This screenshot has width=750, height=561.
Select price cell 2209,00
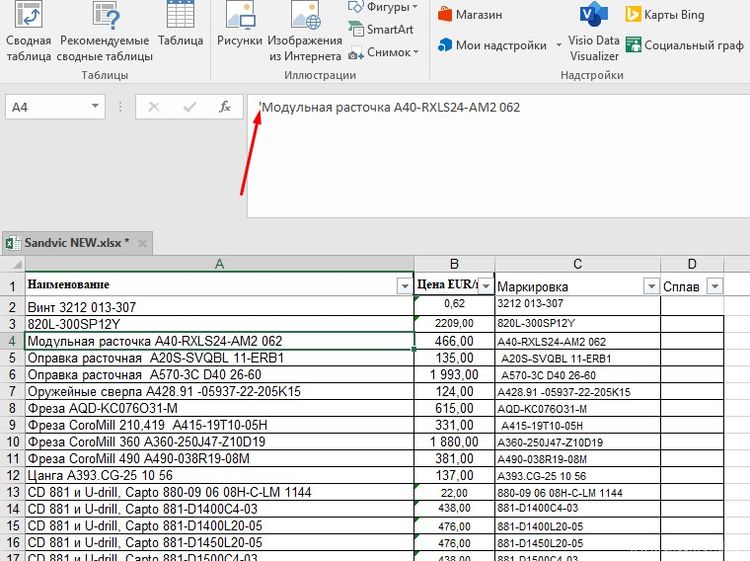coord(454,324)
